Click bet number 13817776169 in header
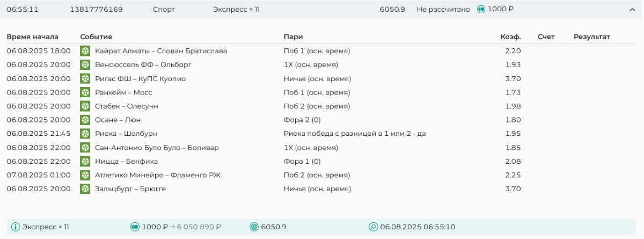 pyautogui.click(x=96, y=10)
